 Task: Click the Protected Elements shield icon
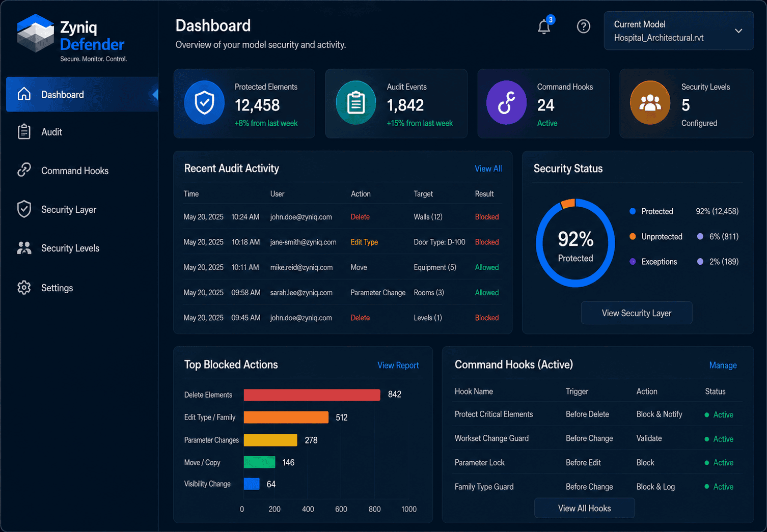(x=204, y=103)
